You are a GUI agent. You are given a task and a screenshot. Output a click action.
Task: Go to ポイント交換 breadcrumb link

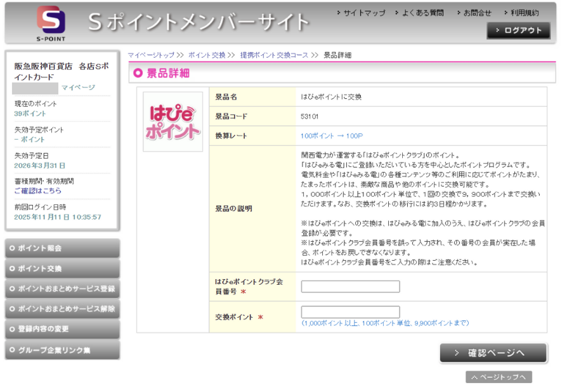[207, 55]
